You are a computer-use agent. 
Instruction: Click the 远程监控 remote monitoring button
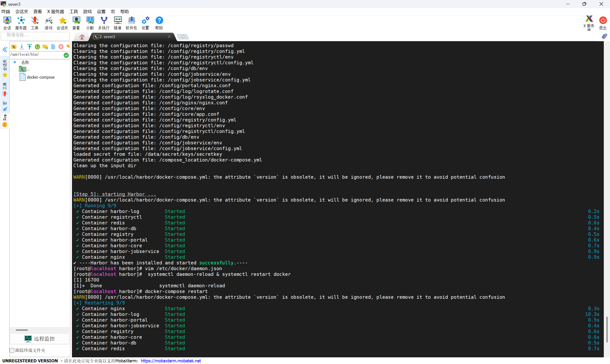(40, 339)
